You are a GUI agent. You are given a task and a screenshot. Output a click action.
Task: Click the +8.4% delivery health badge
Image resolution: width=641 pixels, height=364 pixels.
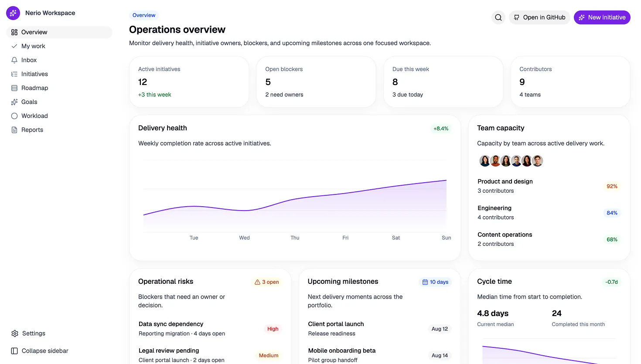[441, 129]
